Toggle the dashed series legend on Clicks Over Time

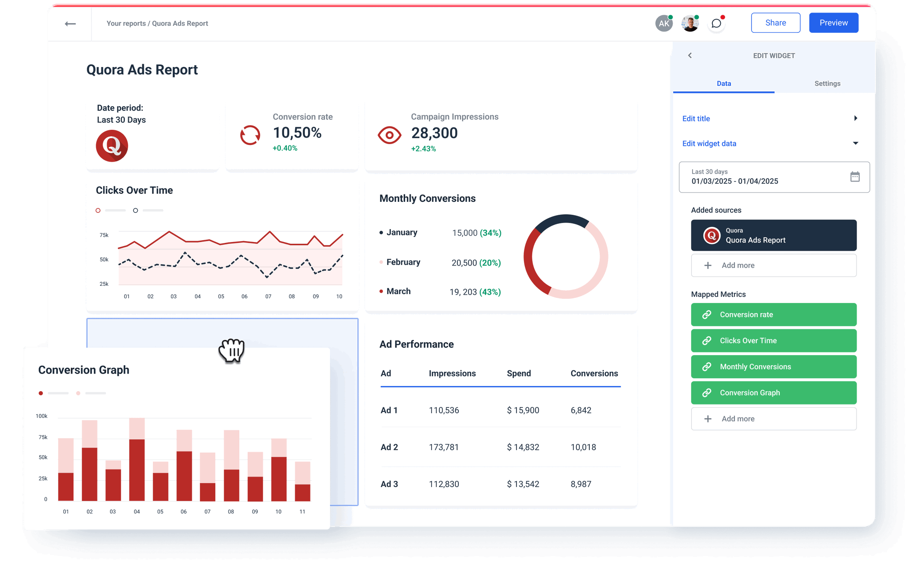[x=136, y=210]
